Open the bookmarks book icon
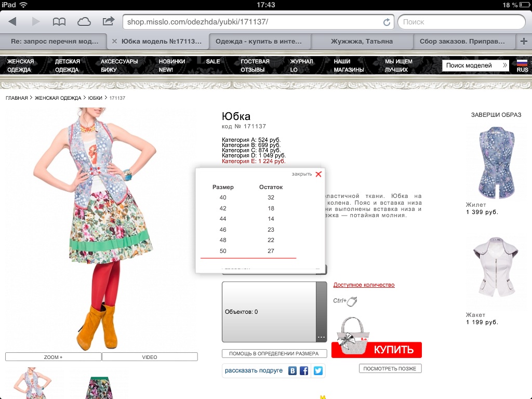The image size is (532, 399). point(59,22)
